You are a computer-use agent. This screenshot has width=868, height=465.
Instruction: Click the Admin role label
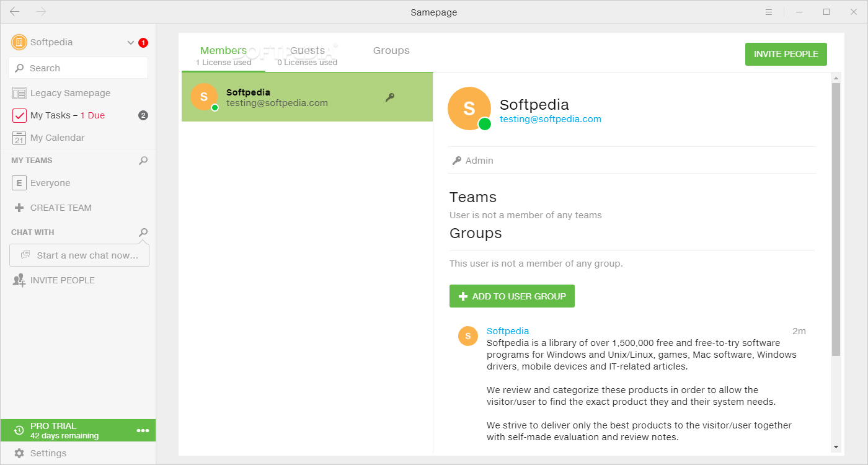(x=479, y=161)
